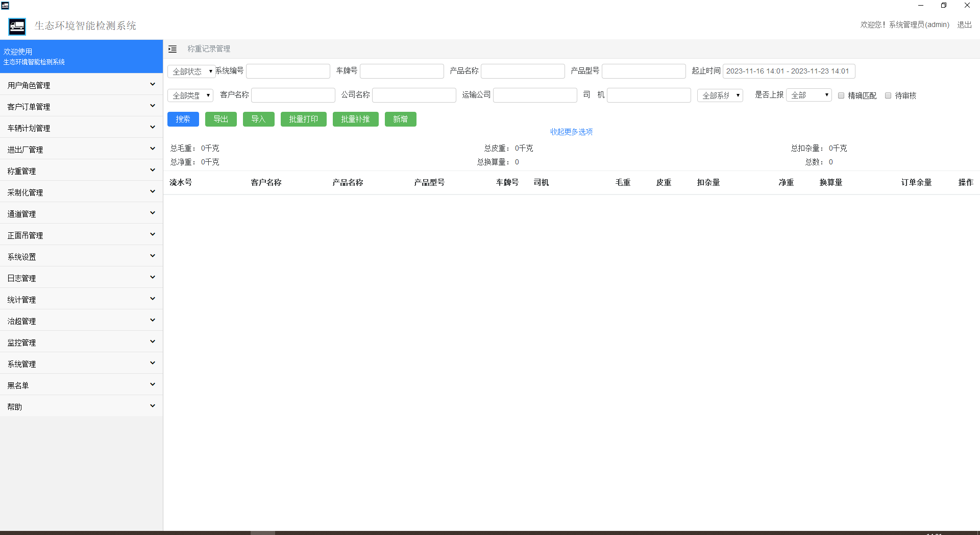Expand 进出厂管理 chevron
This screenshot has height=535, width=980.
152,149
